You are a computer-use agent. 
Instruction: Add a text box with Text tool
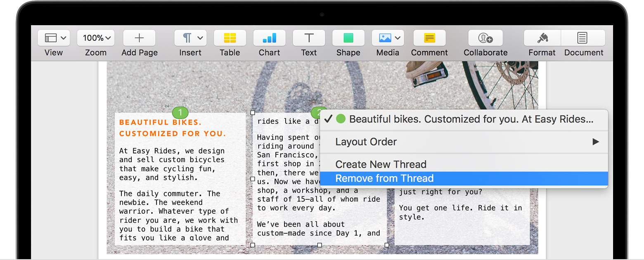point(308,38)
